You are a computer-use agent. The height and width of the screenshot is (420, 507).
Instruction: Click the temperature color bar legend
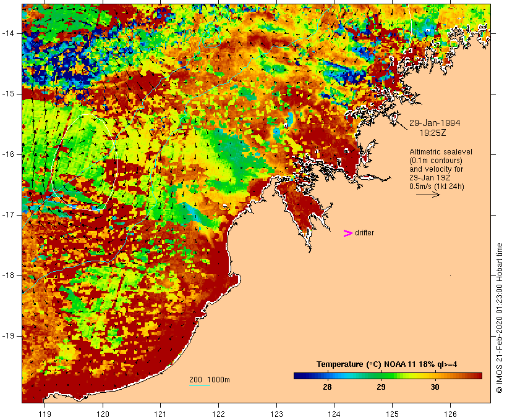coord(388,376)
